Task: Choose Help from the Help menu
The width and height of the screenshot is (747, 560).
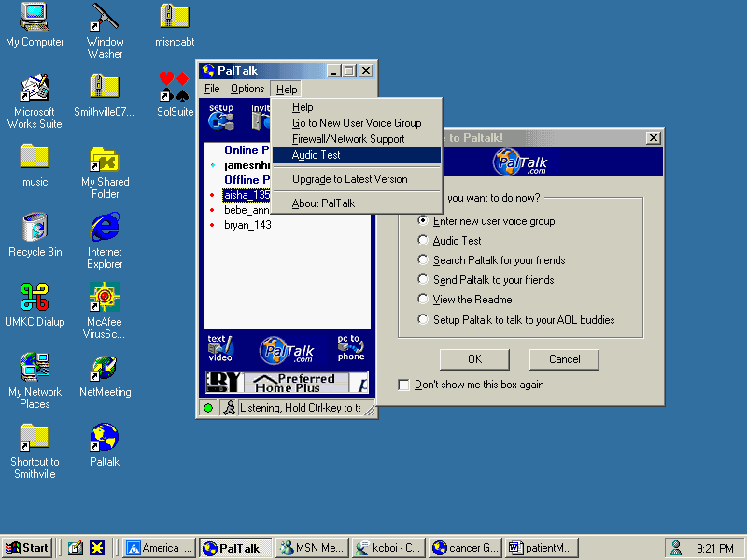Action: [x=357, y=107]
